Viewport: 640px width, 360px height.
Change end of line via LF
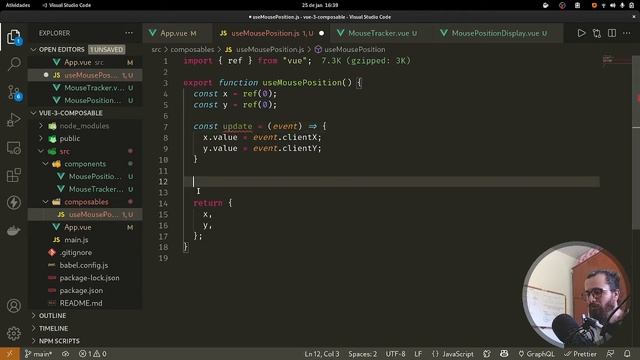tap(418, 354)
